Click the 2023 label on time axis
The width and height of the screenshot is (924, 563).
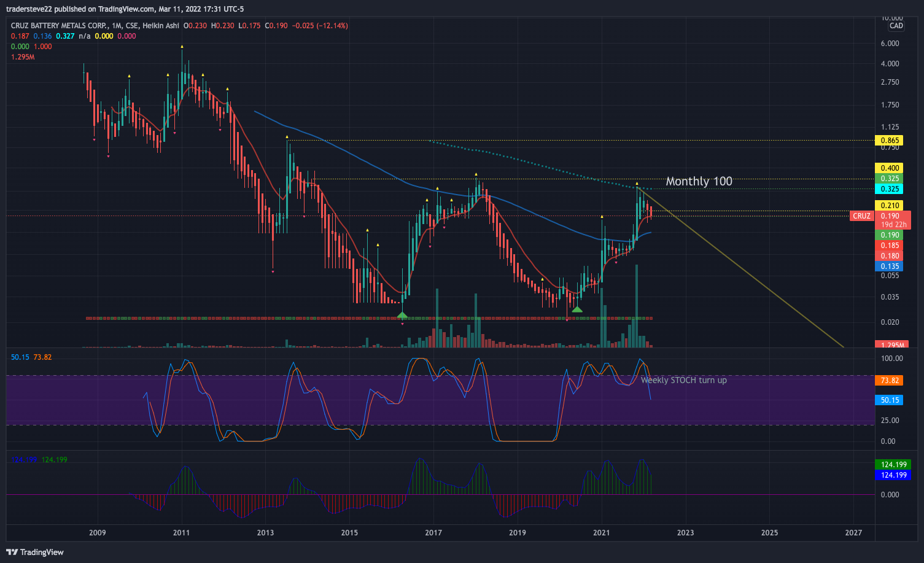(686, 532)
